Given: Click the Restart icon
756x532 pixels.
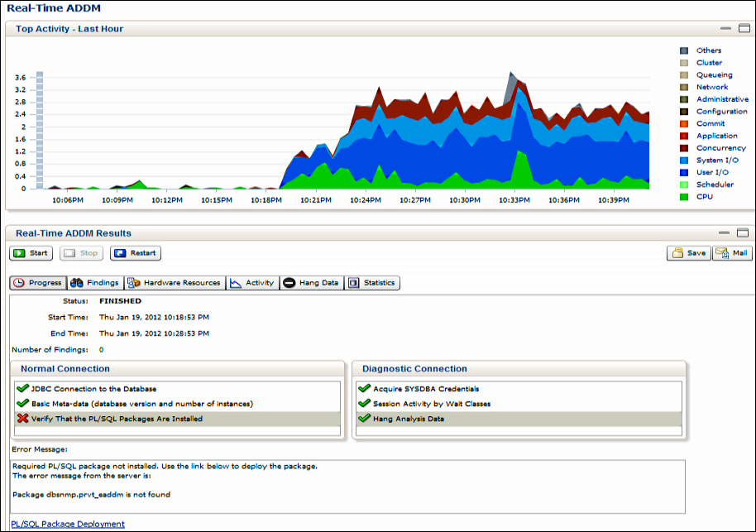Looking at the screenshot, I should tap(119, 253).
